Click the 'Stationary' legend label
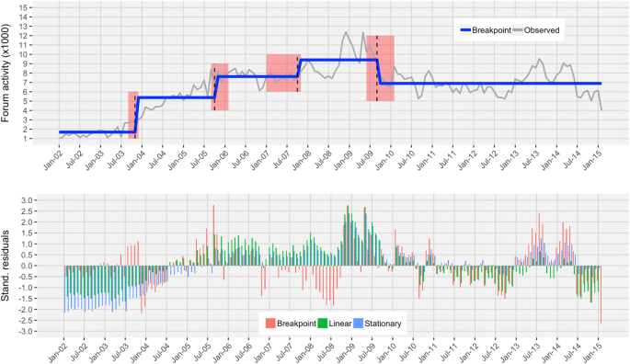 [383, 324]
